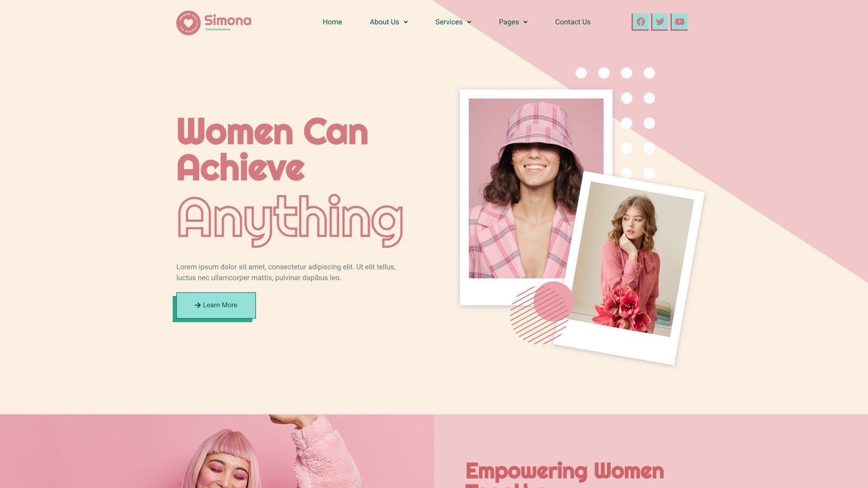
Task: Go to the Home menu item
Action: click(332, 22)
